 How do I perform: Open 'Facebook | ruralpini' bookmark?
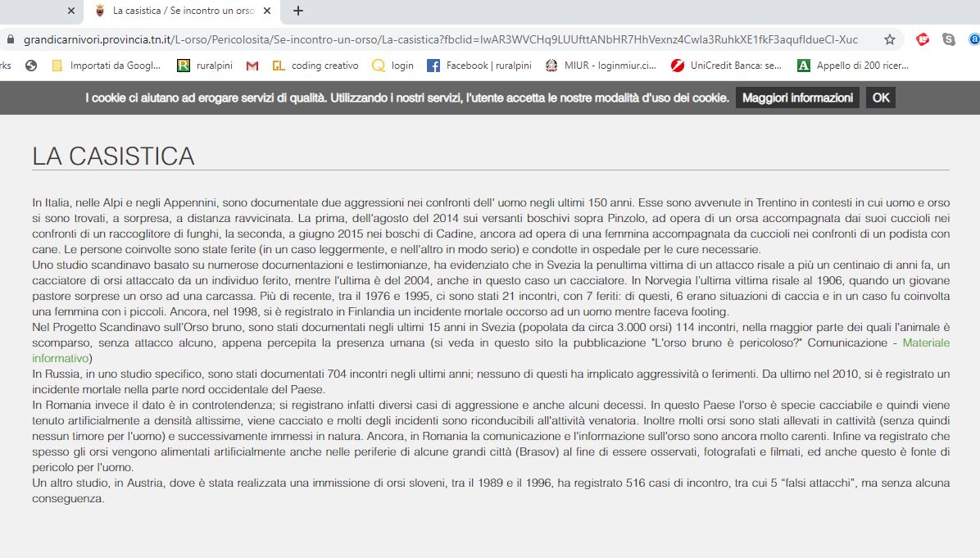(x=479, y=66)
